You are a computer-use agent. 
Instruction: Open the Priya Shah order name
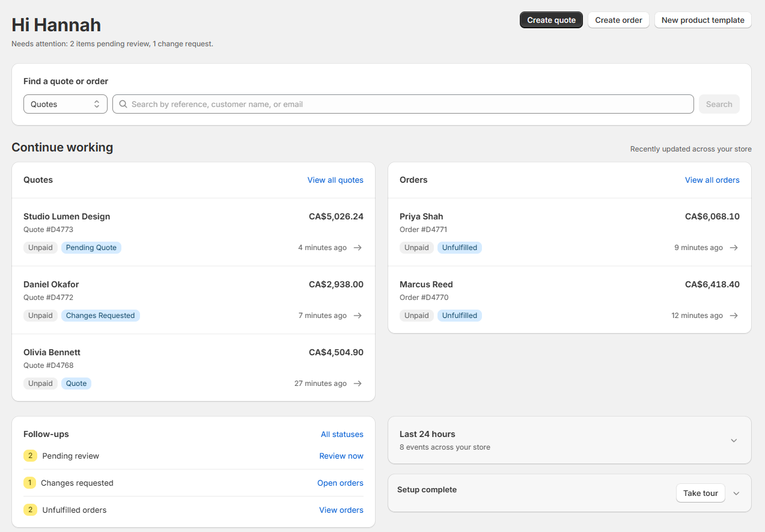click(421, 216)
